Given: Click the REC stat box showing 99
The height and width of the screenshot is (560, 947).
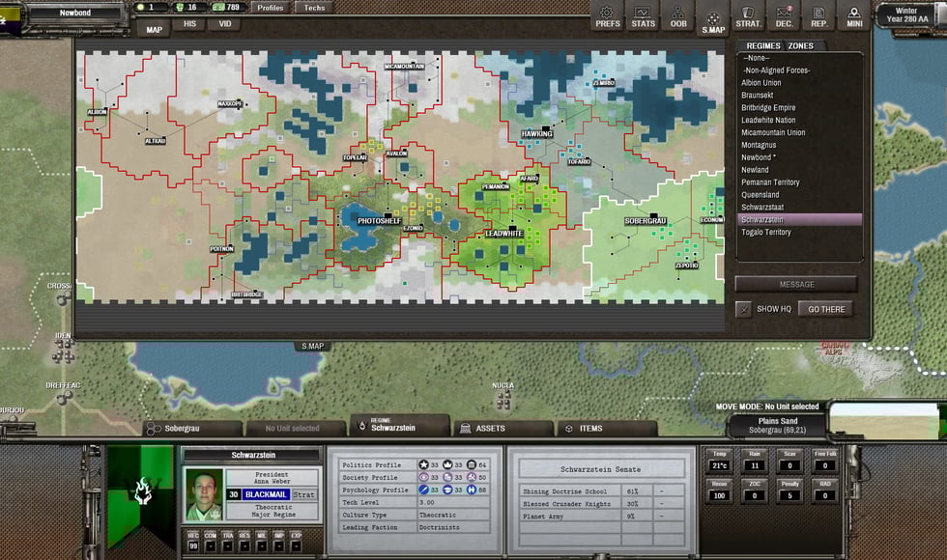Looking at the screenshot, I should [193, 546].
